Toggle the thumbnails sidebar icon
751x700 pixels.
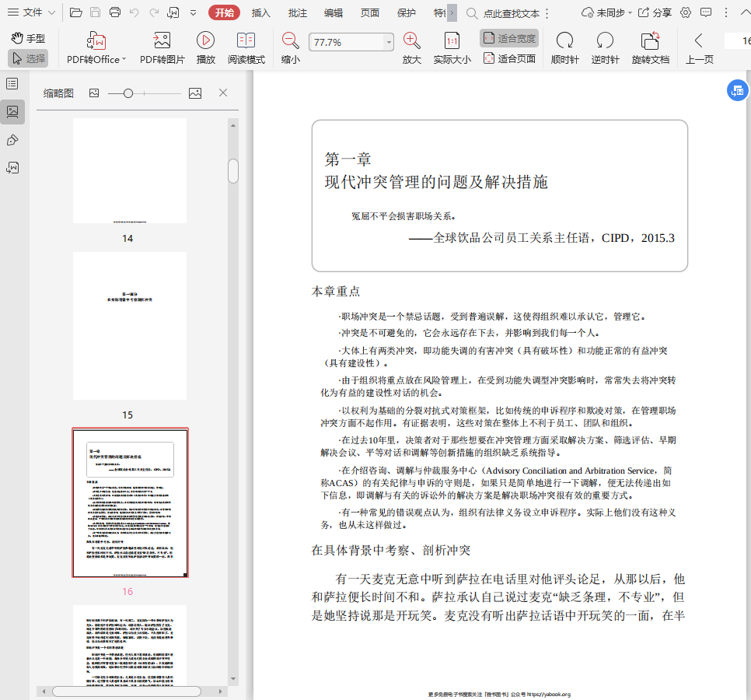[x=12, y=112]
